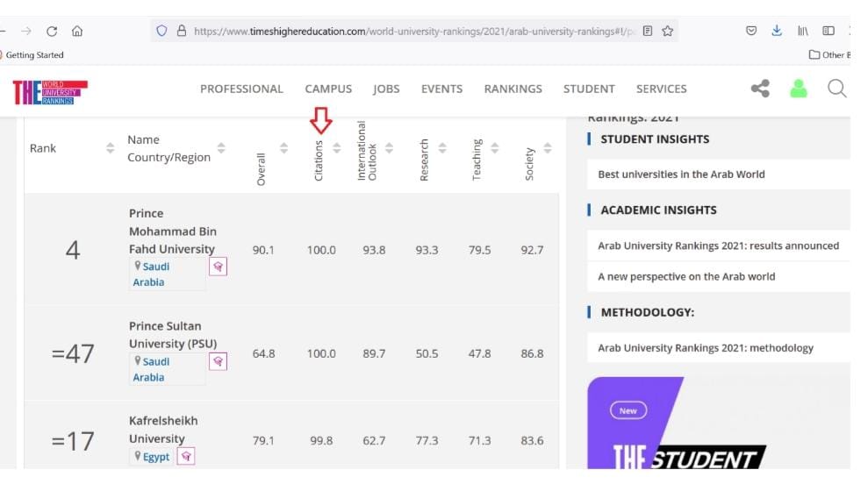
Task: Open Best universities in the Arab World
Action: (x=681, y=174)
